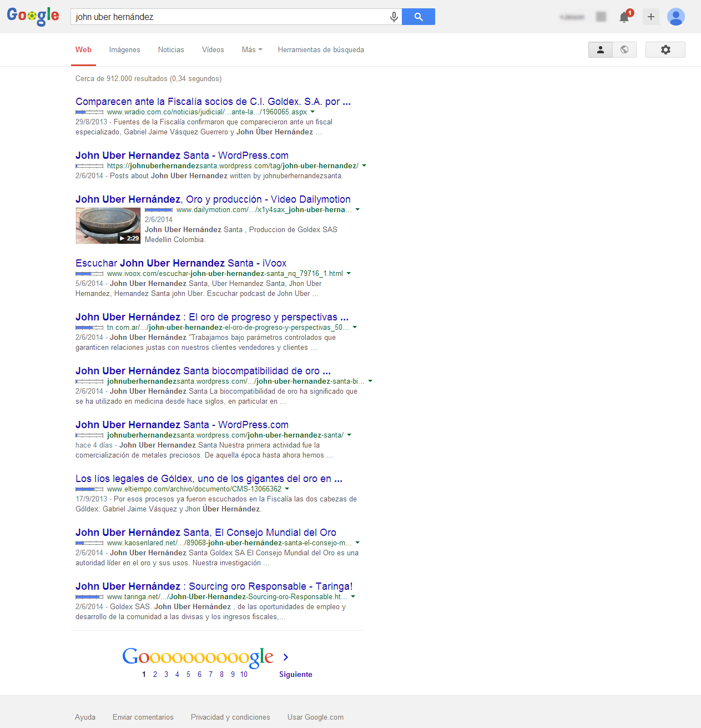The height and width of the screenshot is (728, 701).
Task: Hide personal results with the globe icon
Action: [624, 49]
